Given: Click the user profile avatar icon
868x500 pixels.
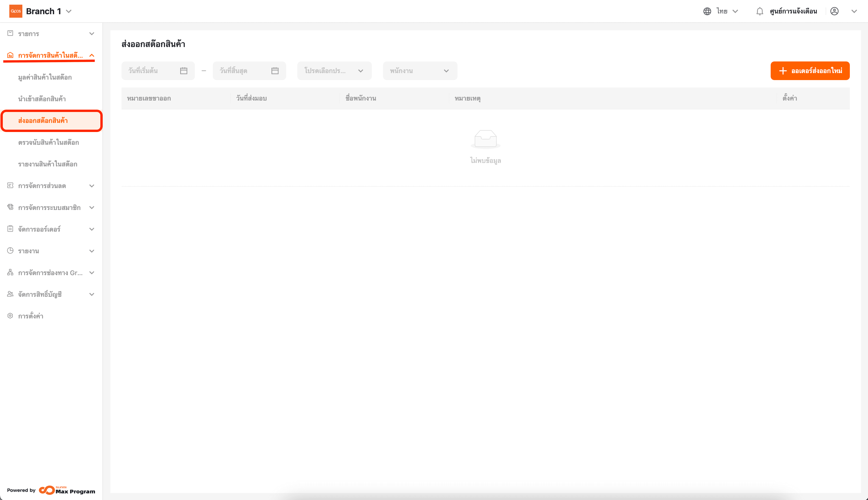Looking at the screenshot, I should click(834, 11).
